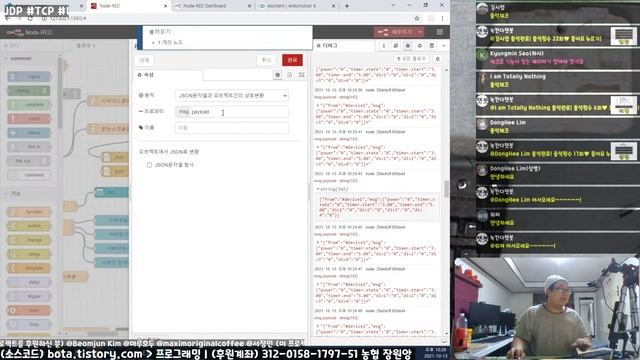
Task: Bookmark this page with star icon
Action: pyautogui.click(x=417, y=18)
